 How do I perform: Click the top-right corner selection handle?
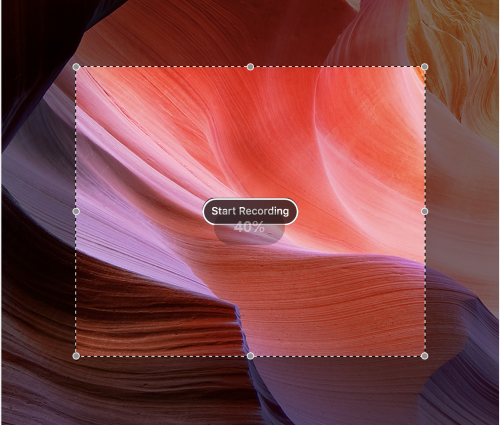(x=424, y=67)
